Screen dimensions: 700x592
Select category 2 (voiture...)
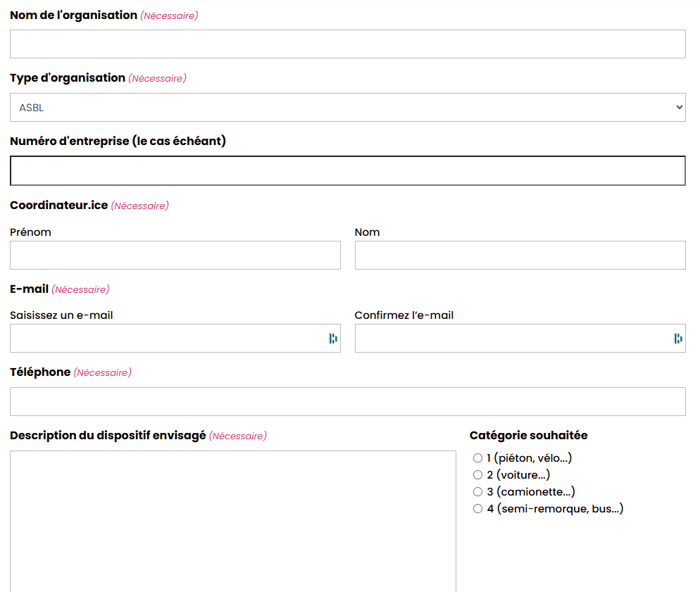pos(477,474)
